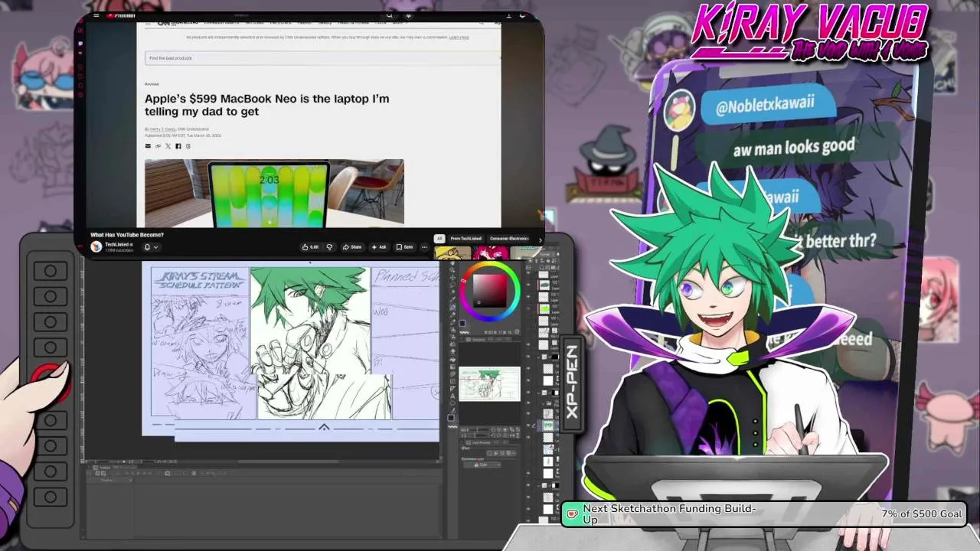Open the Learn more link on CNN Underscored
The image size is (980, 551).
[x=459, y=37]
